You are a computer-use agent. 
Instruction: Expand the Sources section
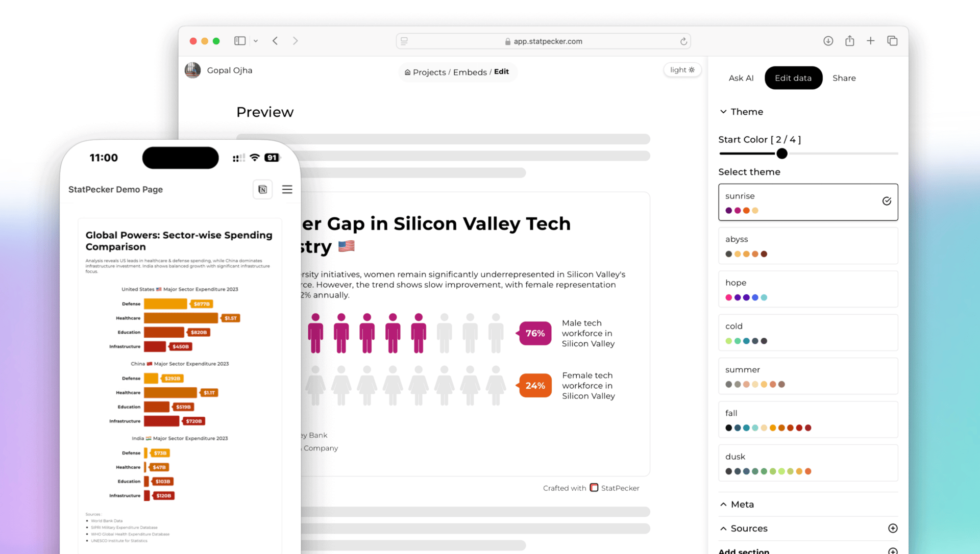pyautogui.click(x=744, y=528)
